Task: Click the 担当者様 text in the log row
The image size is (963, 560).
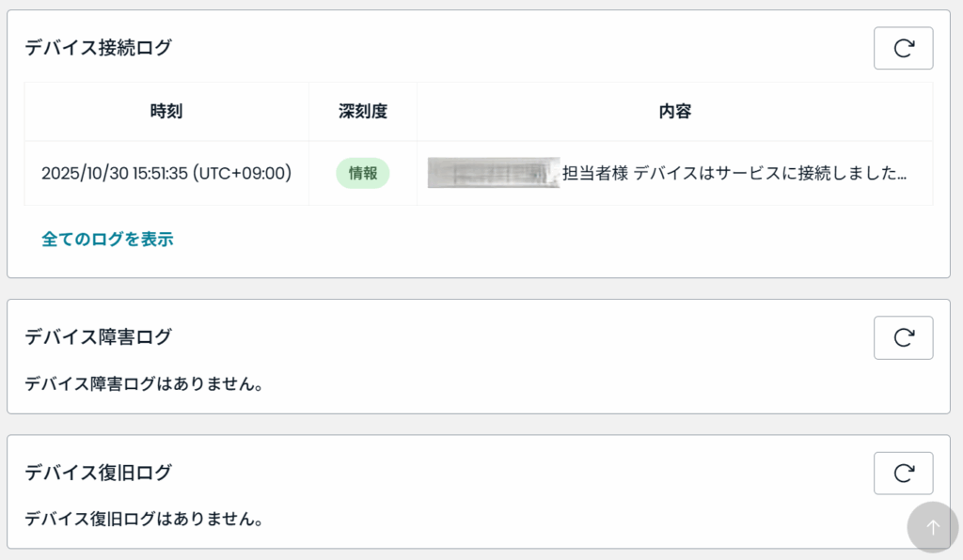Action: (x=594, y=173)
